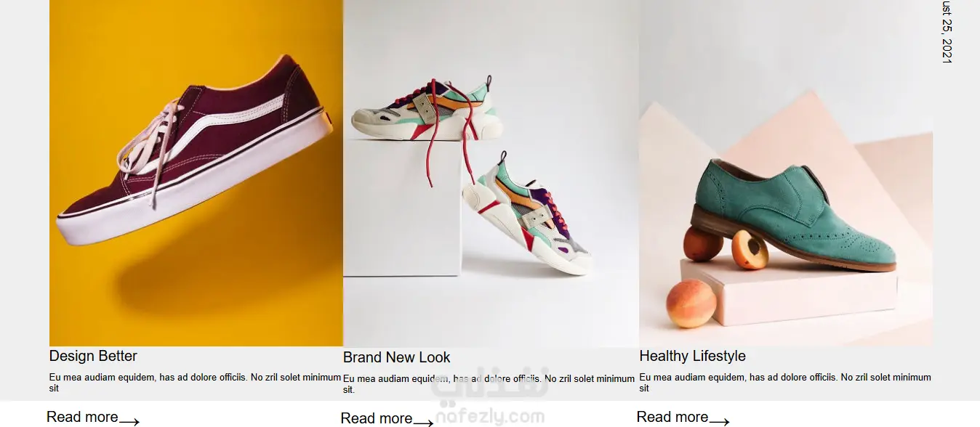Click the Healthy Lifestyle heading
The image size is (980, 427).
pyautogui.click(x=692, y=356)
